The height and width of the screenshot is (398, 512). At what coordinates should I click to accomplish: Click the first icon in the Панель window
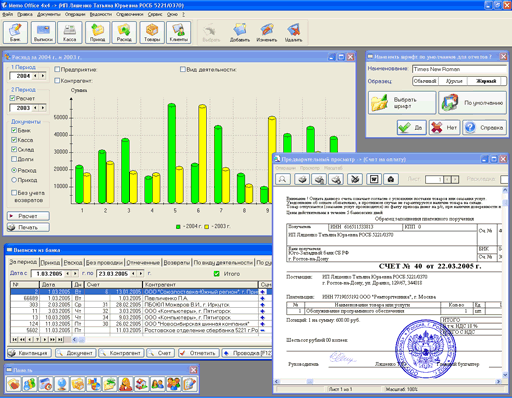coord(14,384)
